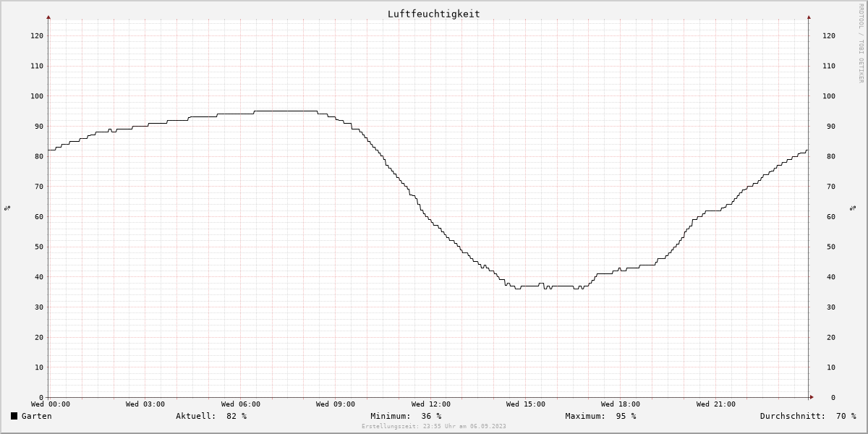Click the 120 label on right axis
The height and width of the screenshot is (434, 868).
click(828, 35)
